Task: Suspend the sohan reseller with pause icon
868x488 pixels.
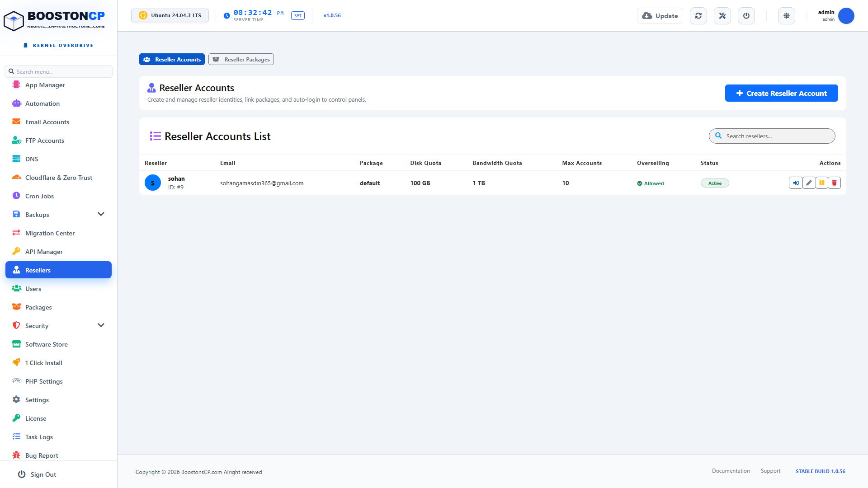Action: (x=821, y=183)
